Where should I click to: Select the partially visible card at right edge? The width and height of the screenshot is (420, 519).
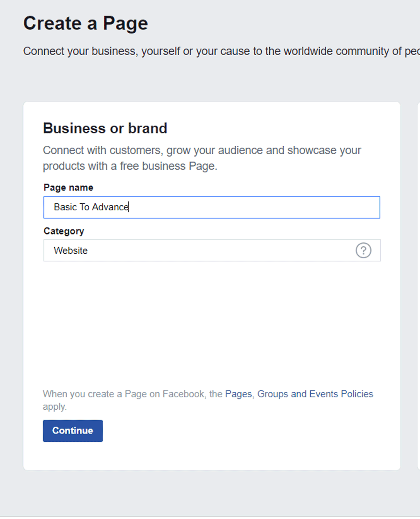[x=419, y=285]
